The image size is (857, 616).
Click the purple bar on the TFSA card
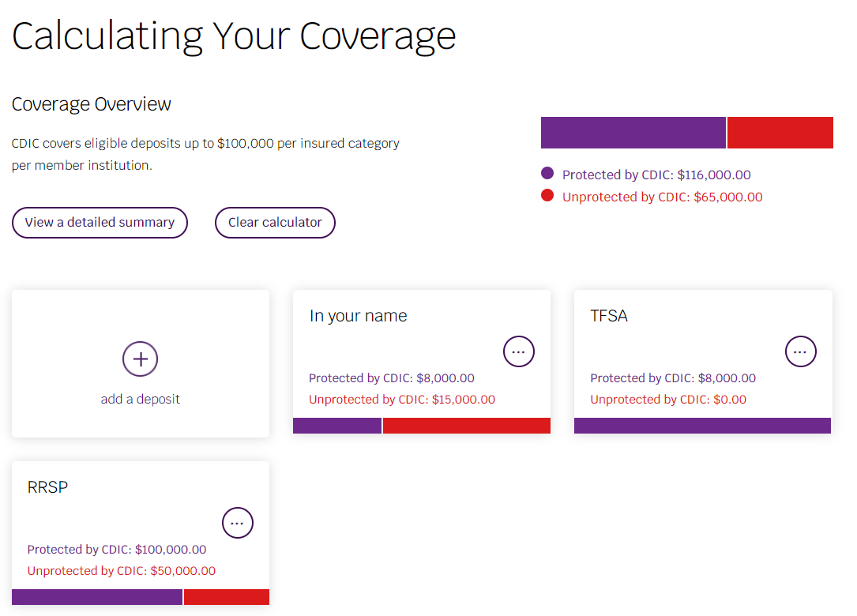[x=702, y=426]
